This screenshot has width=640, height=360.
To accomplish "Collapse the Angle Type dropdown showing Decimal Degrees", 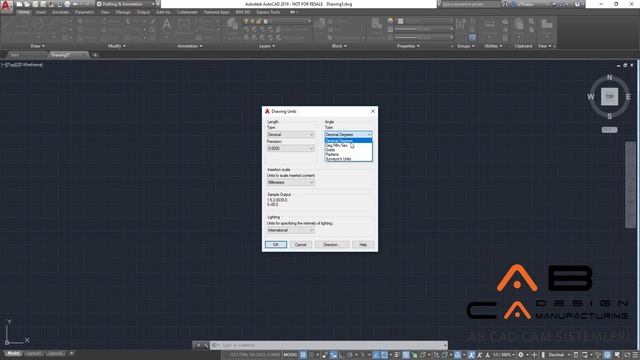I will coord(348,135).
